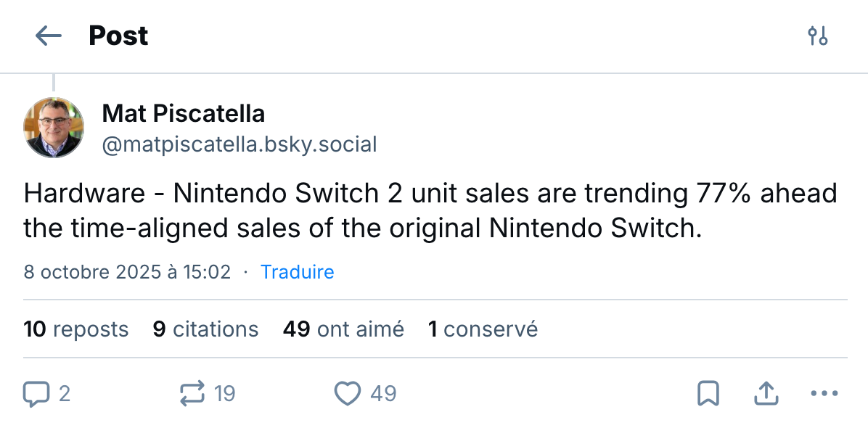Click the Post header title
The image size is (868, 428).
pyautogui.click(x=118, y=36)
